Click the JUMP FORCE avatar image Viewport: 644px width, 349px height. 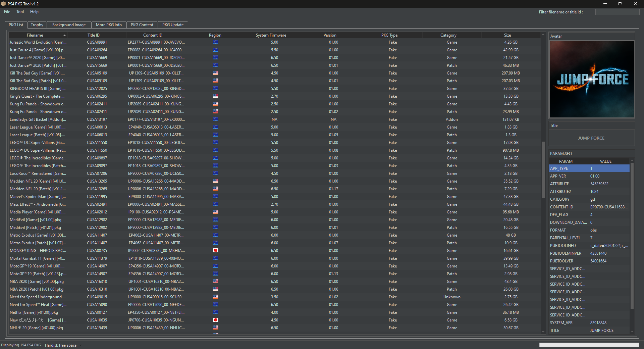[x=592, y=79]
